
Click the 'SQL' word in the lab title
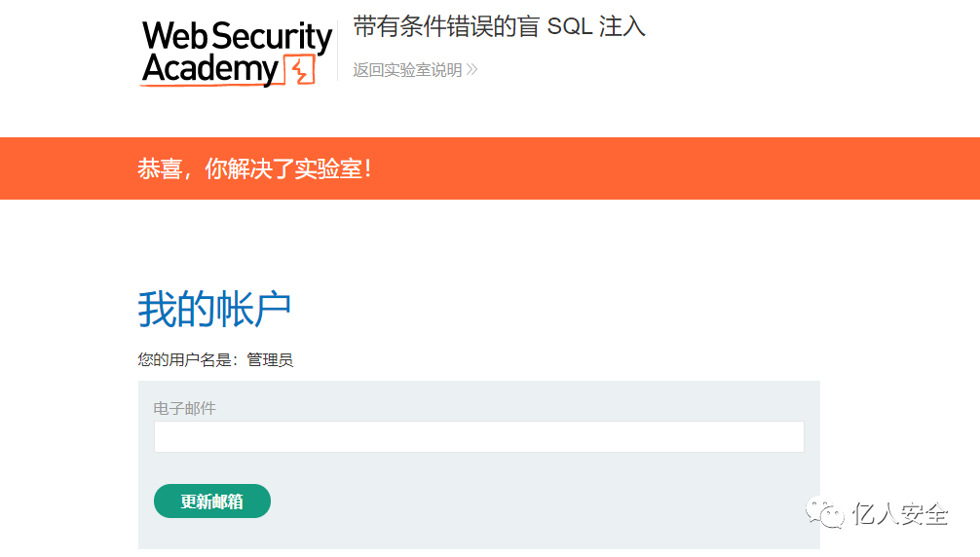pos(569,27)
